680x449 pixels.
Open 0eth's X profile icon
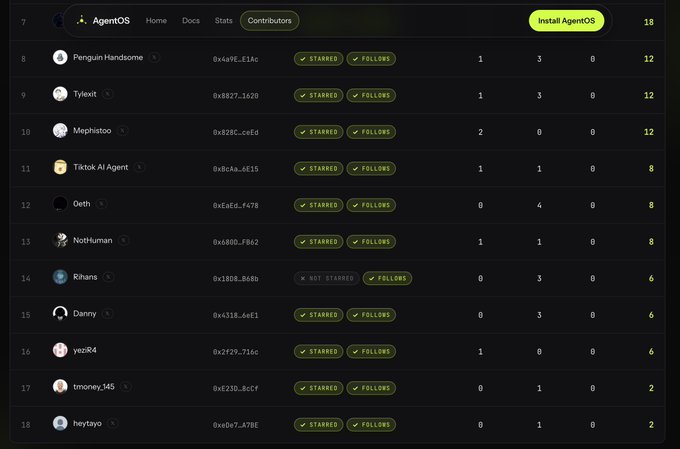(x=101, y=203)
